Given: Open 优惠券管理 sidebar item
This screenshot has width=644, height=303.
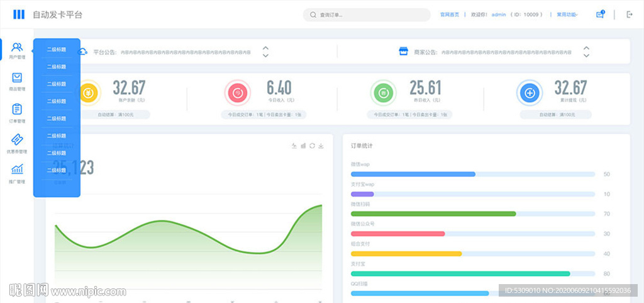Looking at the screenshot, I should pos(17,143).
